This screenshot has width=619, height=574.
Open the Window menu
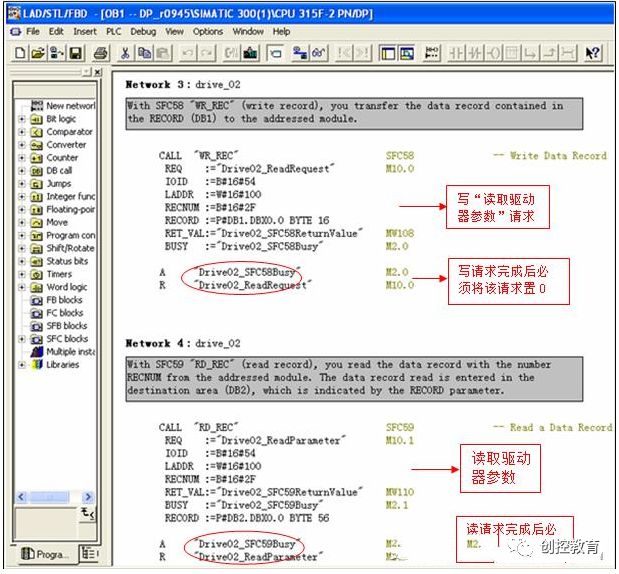point(248,32)
